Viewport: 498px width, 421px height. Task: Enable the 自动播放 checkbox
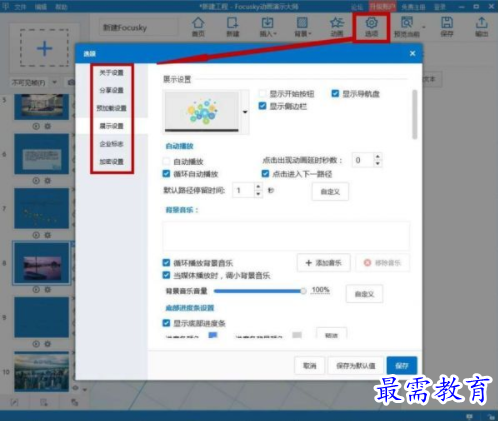166,161
